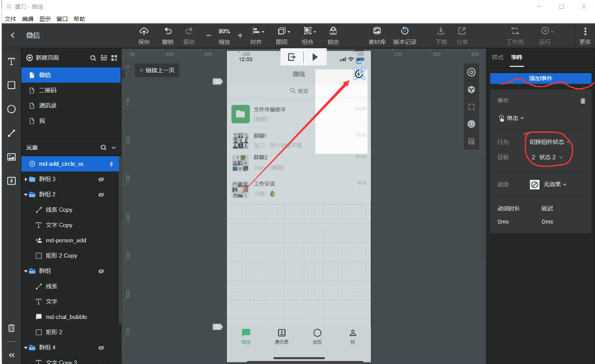The height and width of the screenshot is (364, 595).
Task: Open the 编辑 menu
Action: pos(27,19)
